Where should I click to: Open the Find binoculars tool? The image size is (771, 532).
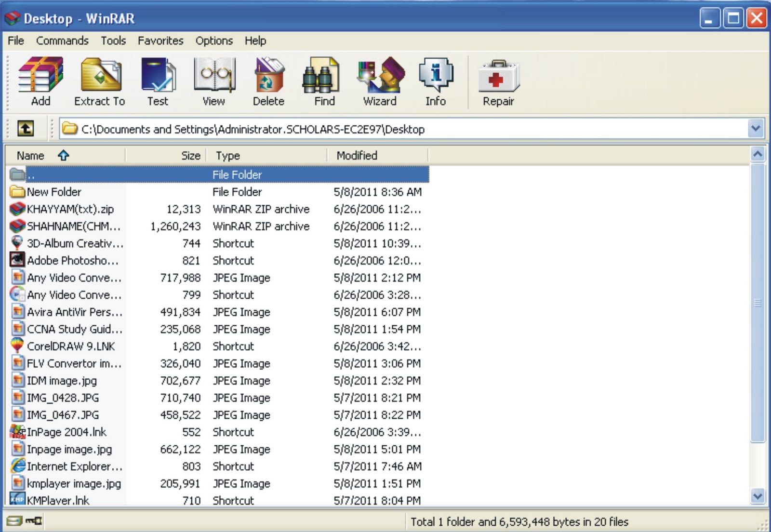(324, 81)
